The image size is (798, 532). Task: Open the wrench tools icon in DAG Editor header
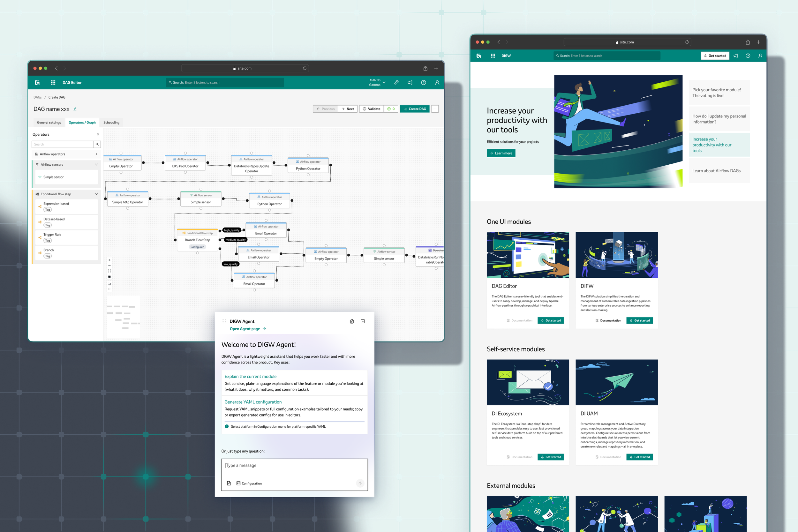pyautogui.click(x=396, y=82)
